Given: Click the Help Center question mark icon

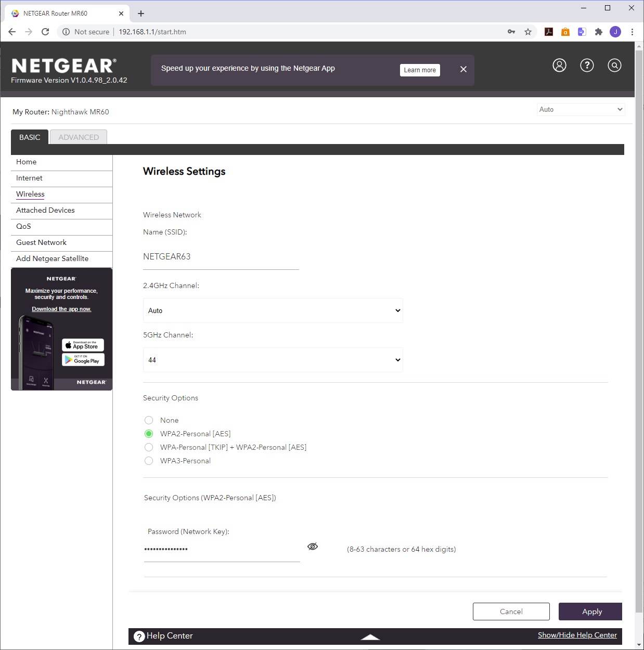Looking at the screenshot, I should [x=139, y=636].
